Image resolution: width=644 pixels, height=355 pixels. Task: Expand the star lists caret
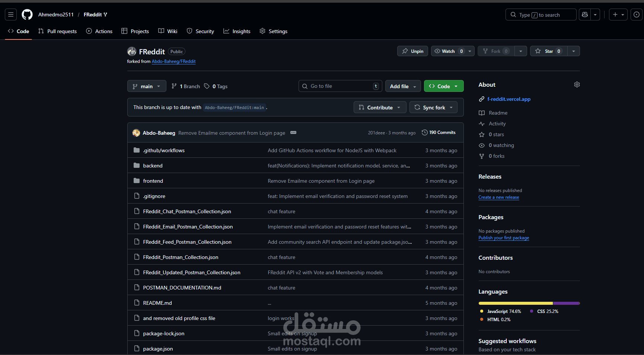point(574,51)
